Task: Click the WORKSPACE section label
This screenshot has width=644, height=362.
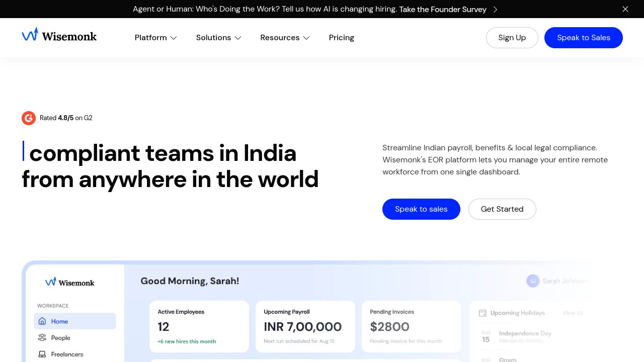Action: pos(53,306)
